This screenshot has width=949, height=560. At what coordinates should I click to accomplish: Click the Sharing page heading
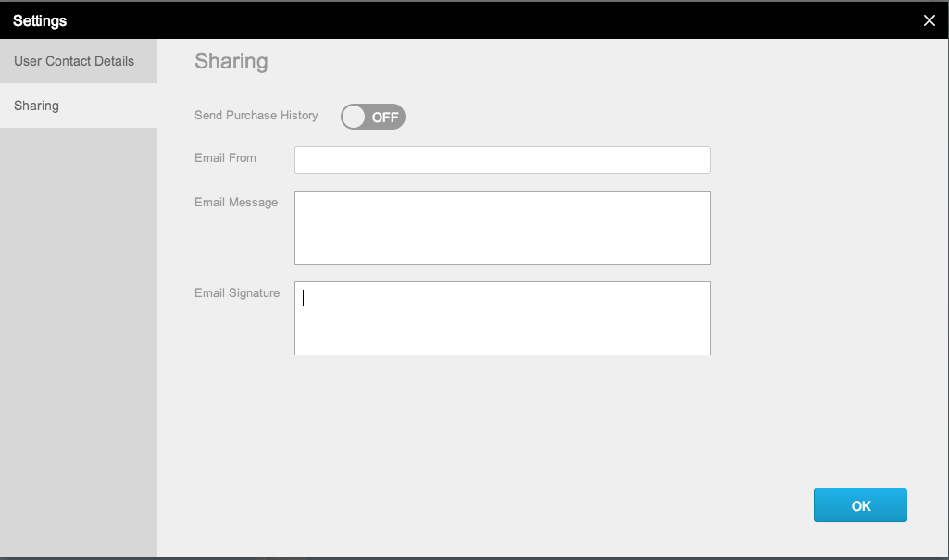click(231, 62)
